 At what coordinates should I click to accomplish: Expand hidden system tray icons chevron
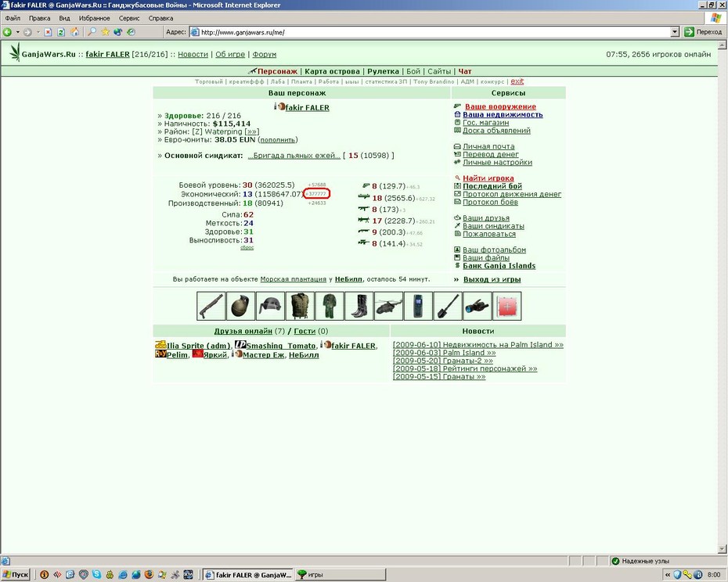(x=668, y=575)
